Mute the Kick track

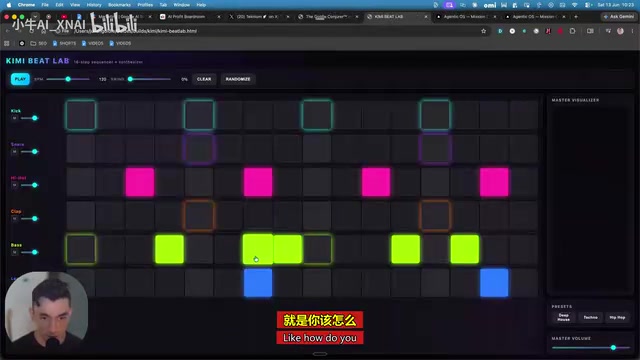(15, 118)
